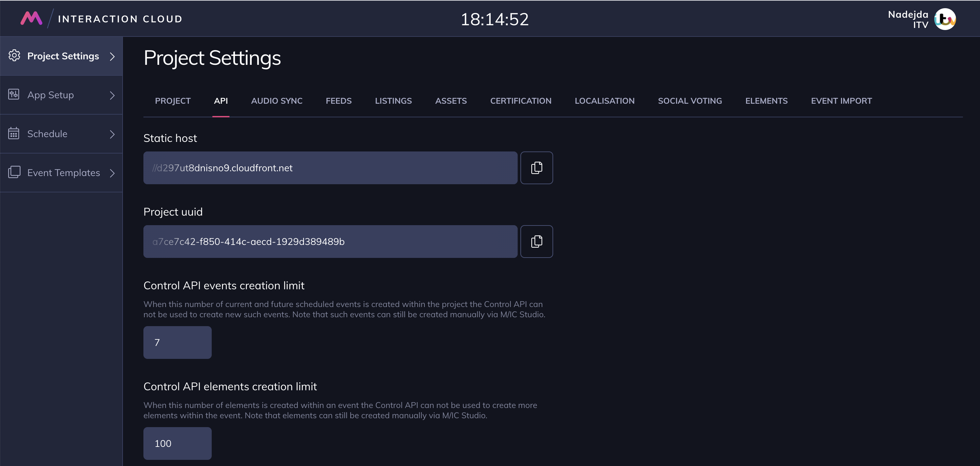
Task: Edit the events creation limit field
Action: point(177,342)
